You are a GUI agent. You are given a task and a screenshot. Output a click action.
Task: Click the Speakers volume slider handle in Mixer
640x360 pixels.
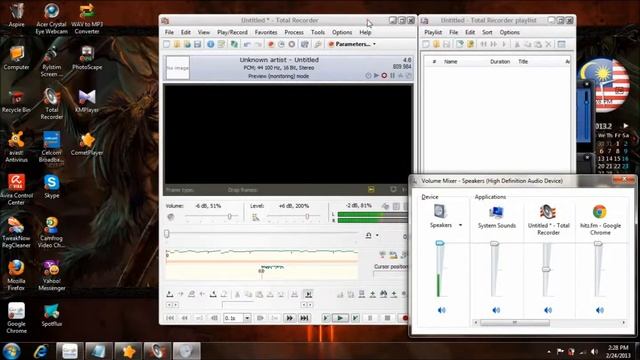point(440,243)
